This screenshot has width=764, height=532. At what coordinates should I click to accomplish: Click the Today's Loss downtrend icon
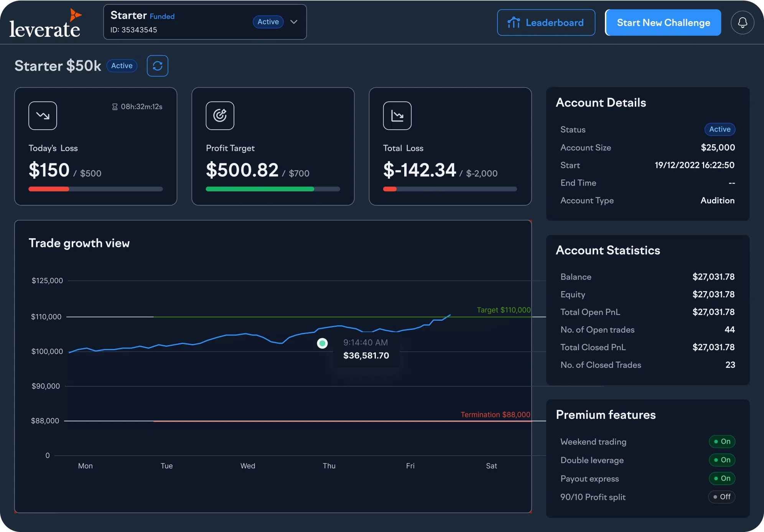pos(43,115)
